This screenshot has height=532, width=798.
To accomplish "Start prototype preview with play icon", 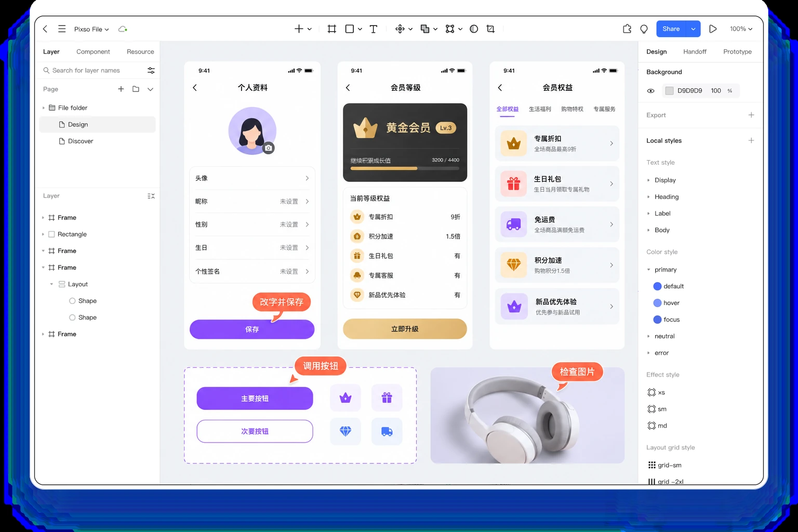I will click(713, 29).
